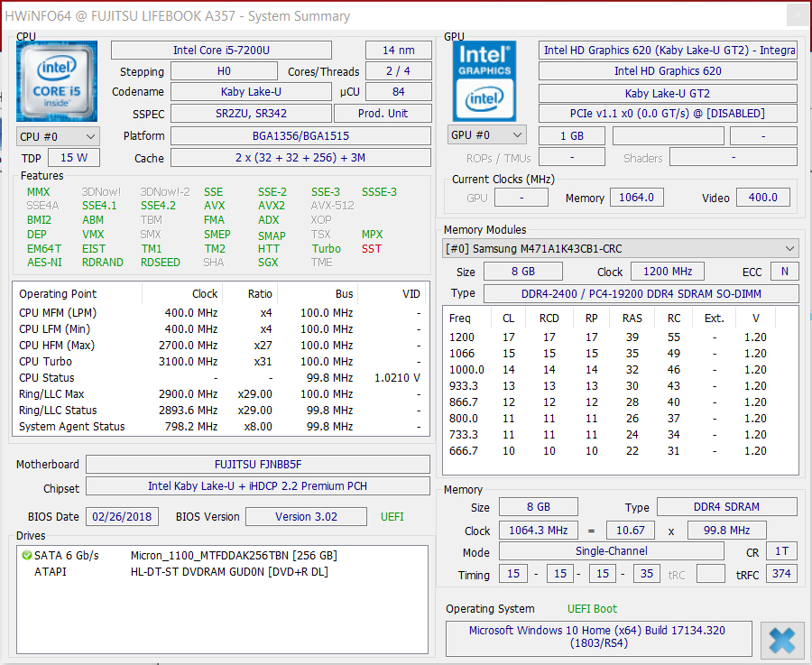Select the 666.7 frequency timing row

[x=619, y=451]
